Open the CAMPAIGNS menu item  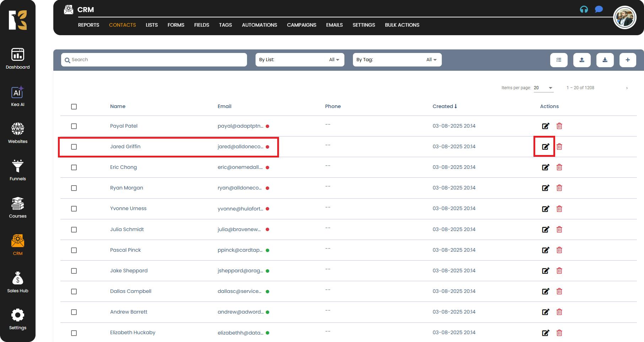[x=301, y=25]
